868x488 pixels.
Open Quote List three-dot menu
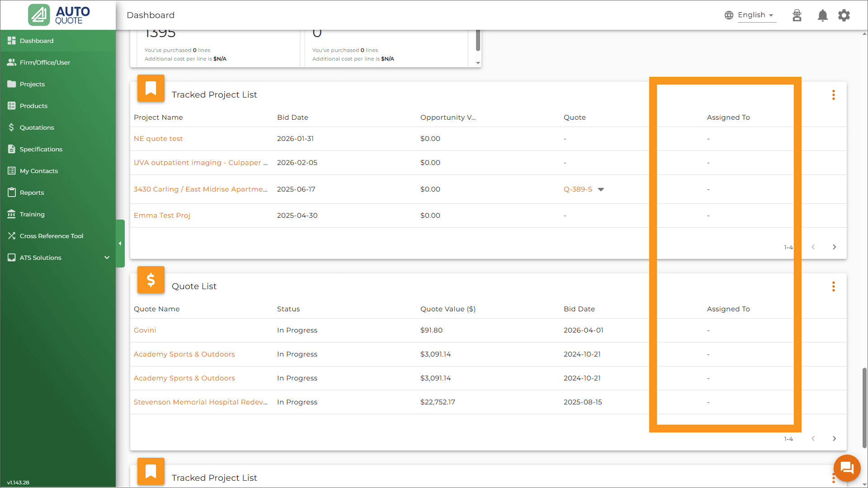point(834,286)
